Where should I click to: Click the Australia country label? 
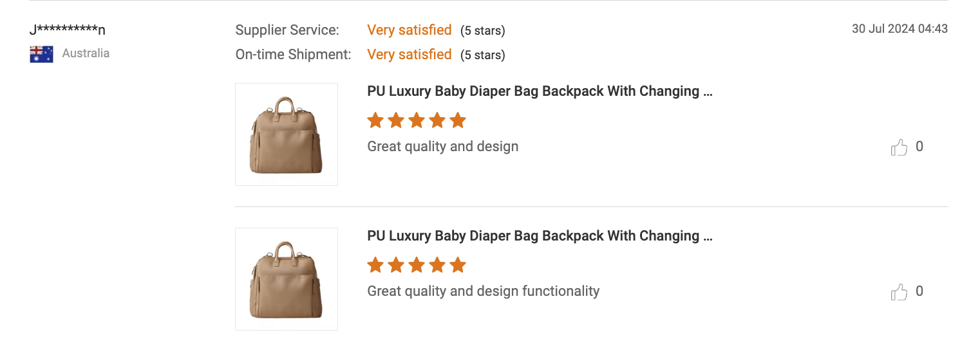click(86, 53)
